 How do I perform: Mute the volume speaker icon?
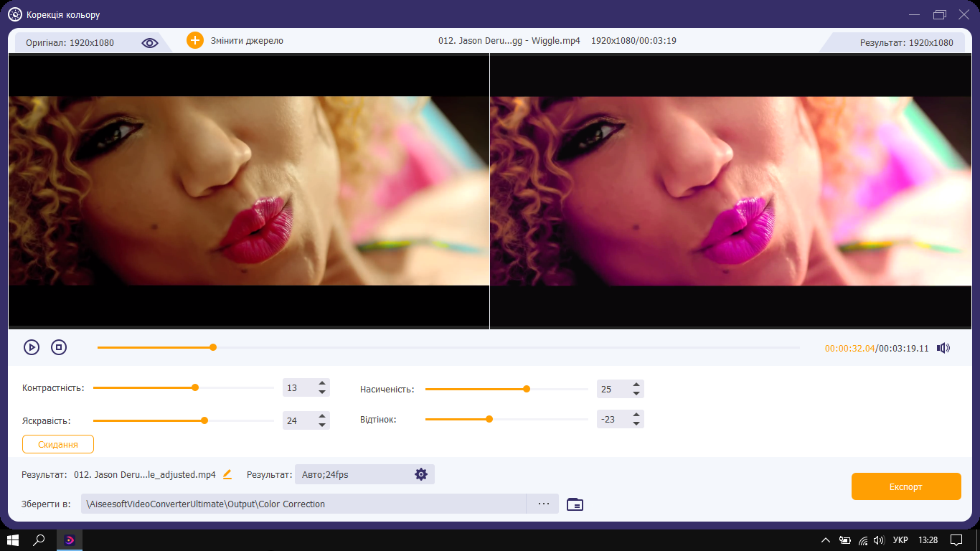[943, 348]
